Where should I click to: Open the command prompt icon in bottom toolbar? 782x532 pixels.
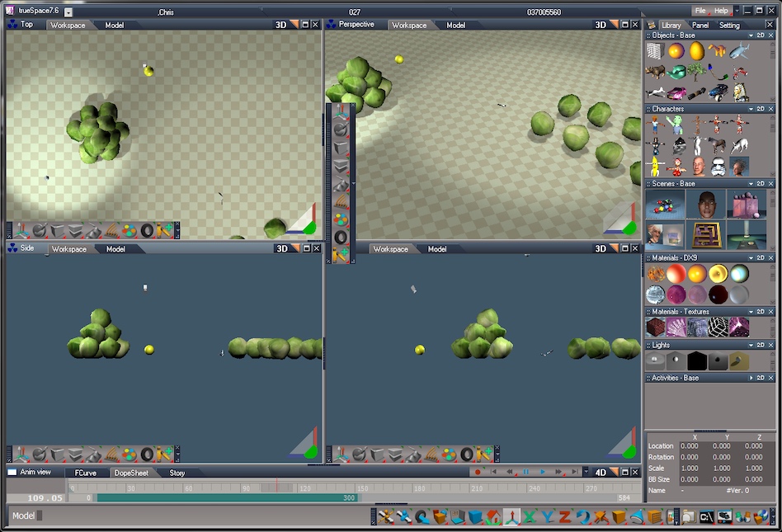tap(706, 517)
